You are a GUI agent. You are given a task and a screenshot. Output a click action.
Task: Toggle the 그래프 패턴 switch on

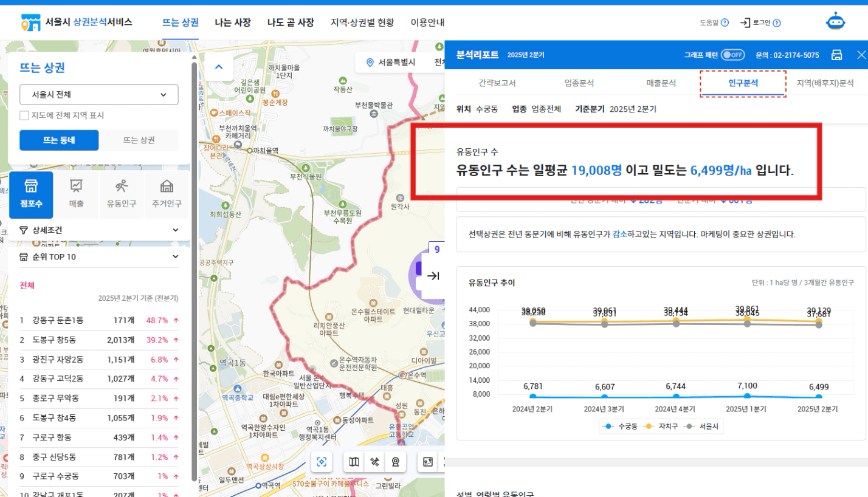(x=732, y=55)
